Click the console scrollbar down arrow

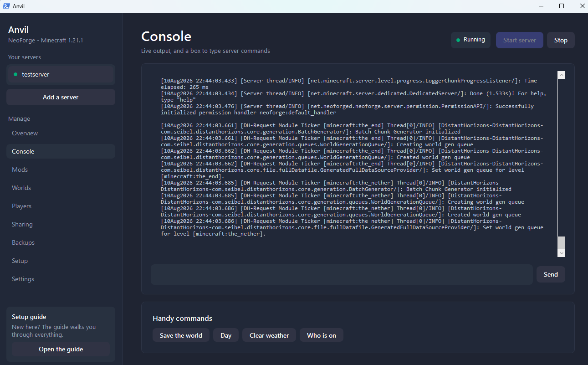[561, 253]
